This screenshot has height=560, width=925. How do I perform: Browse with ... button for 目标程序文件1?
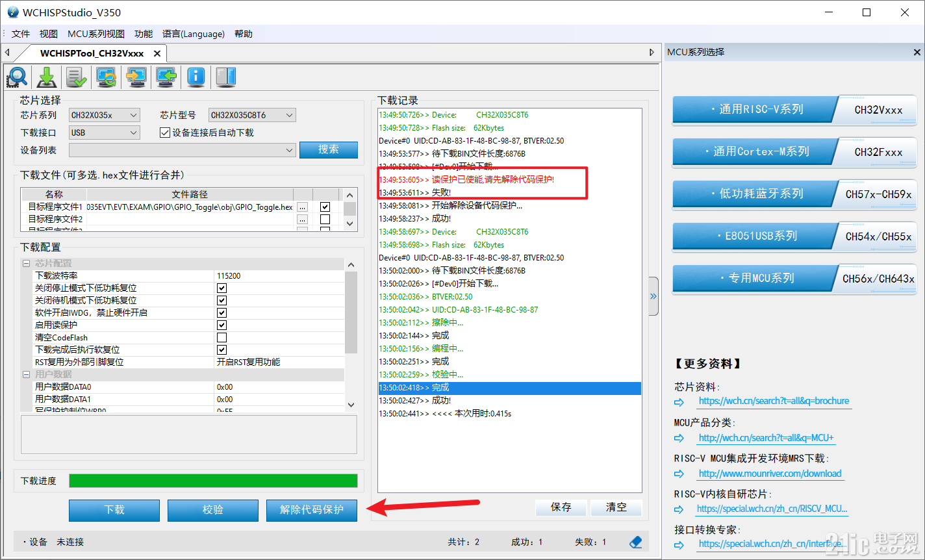302,207
